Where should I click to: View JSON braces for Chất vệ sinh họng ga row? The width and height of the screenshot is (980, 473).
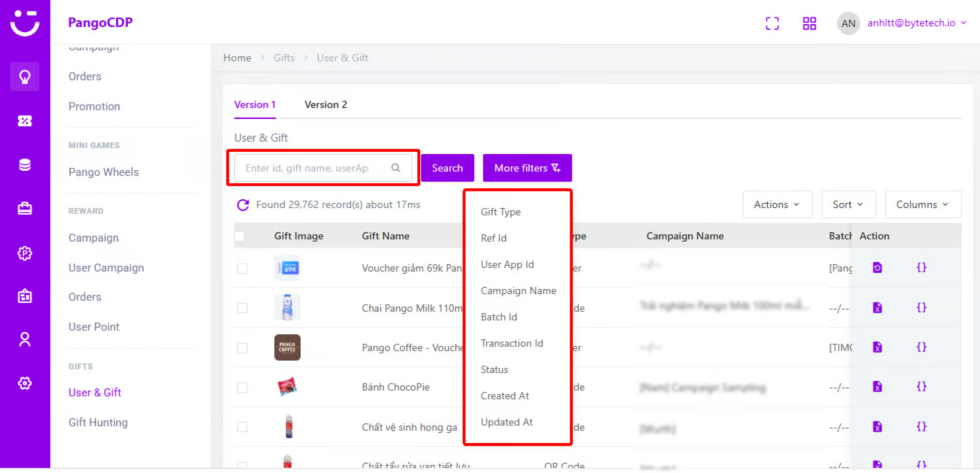(921, 427)
